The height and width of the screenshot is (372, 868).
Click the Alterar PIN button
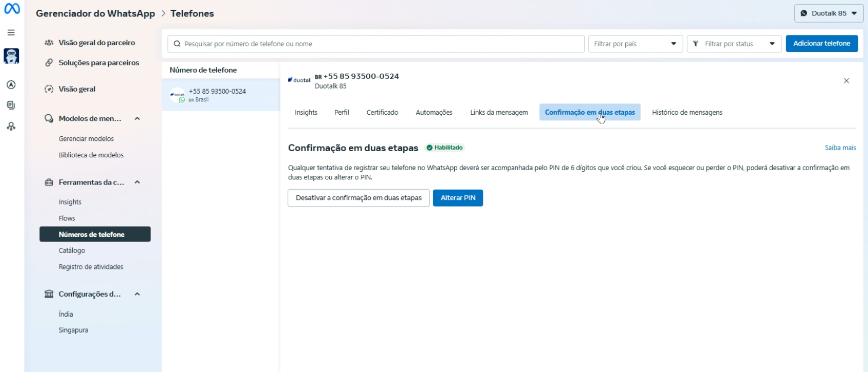tap(458, 198)
